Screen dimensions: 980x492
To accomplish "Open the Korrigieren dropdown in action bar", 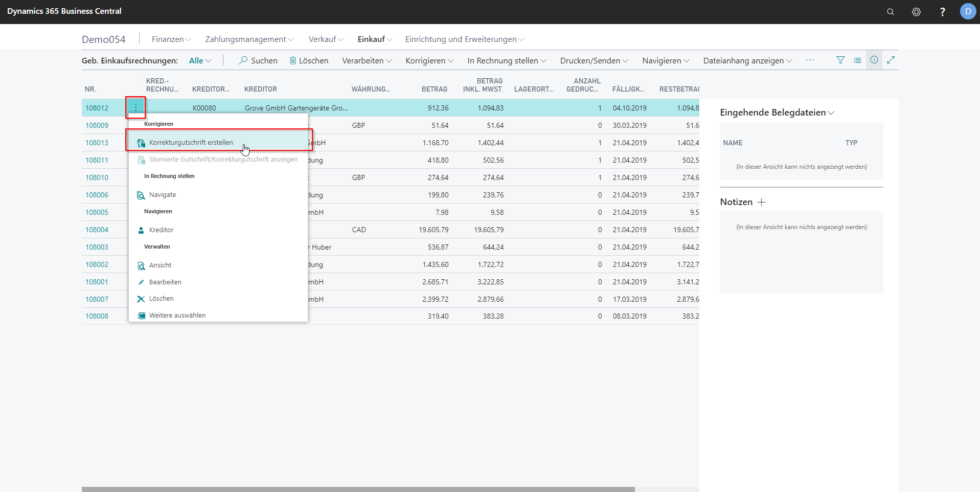I will click(x=429, y=60).
